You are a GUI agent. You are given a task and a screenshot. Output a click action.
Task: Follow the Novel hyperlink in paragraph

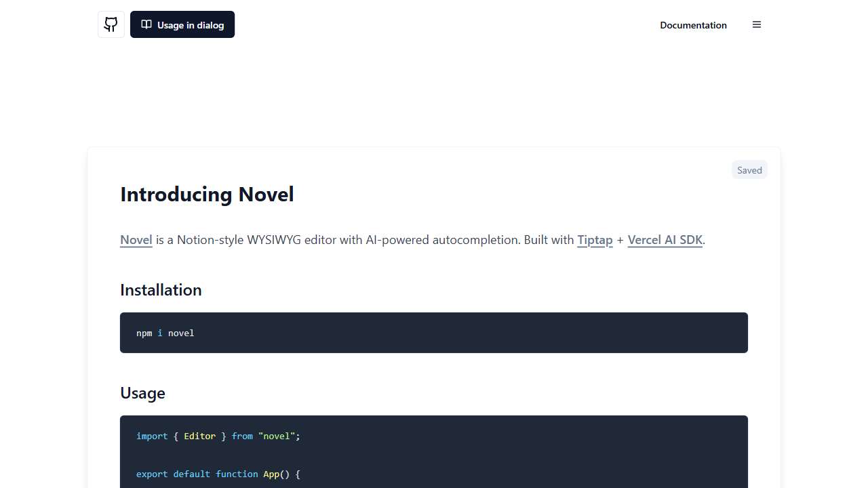coord(136,240)
